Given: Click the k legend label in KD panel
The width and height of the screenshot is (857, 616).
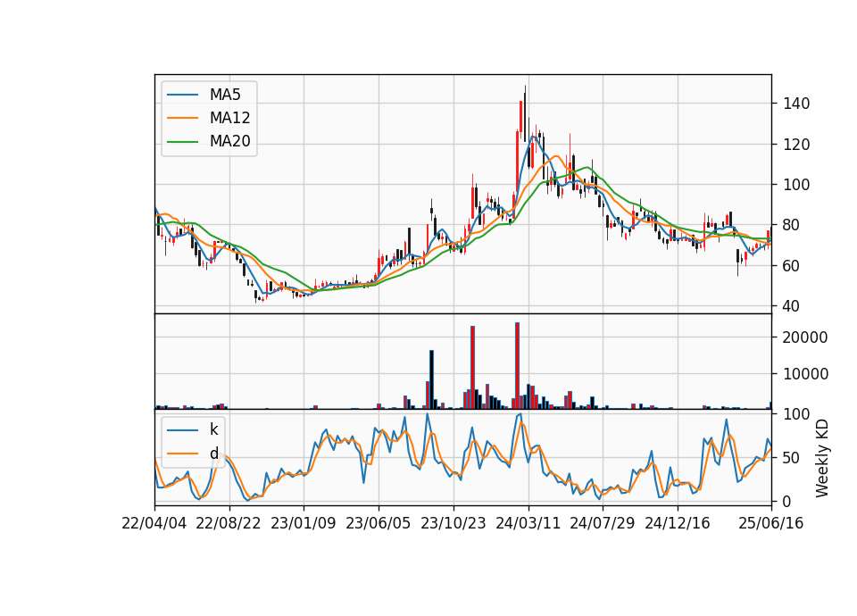Looking at the screenshot, I should pyautogui.click(x=213, y=429).
